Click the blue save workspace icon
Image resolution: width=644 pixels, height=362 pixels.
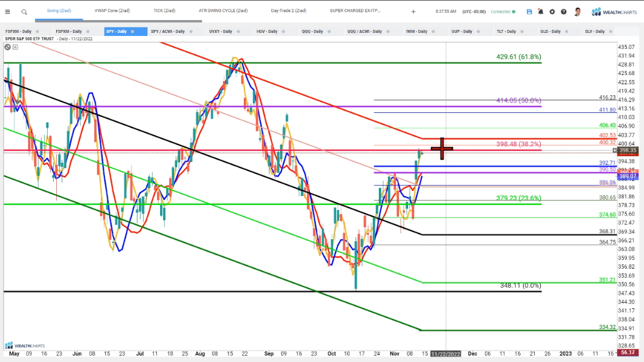click(x=529, y=12)
